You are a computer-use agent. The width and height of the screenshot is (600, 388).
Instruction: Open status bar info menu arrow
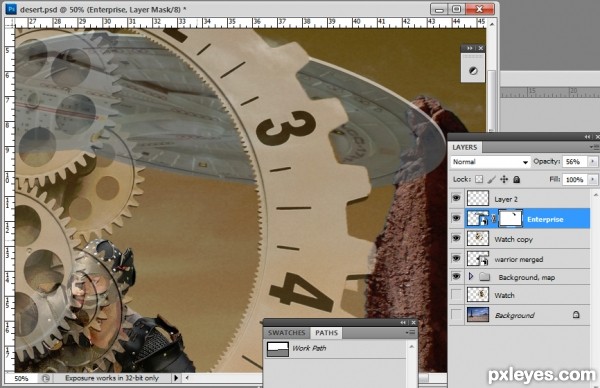176,378
